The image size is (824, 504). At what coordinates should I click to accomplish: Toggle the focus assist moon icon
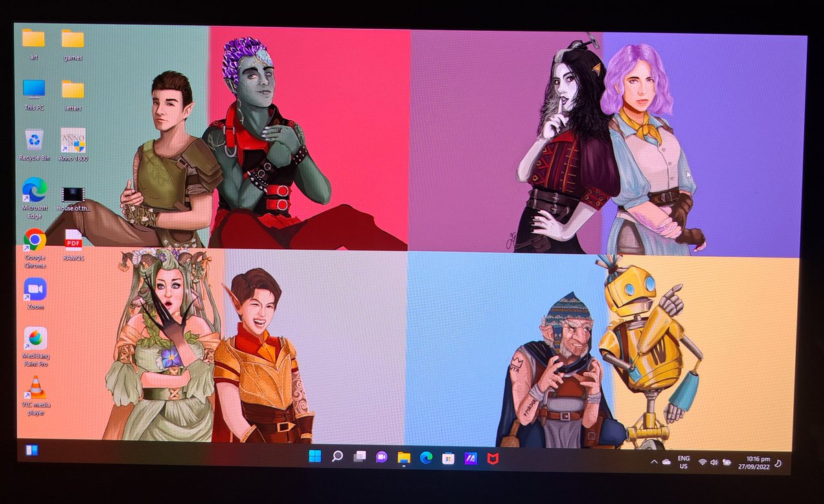click(777, 464)
